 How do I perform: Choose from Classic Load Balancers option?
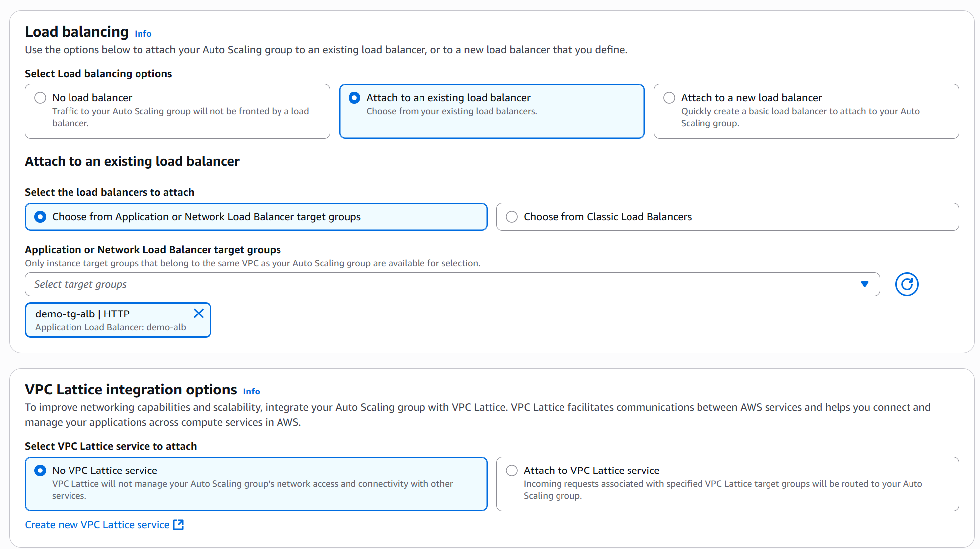512,217
